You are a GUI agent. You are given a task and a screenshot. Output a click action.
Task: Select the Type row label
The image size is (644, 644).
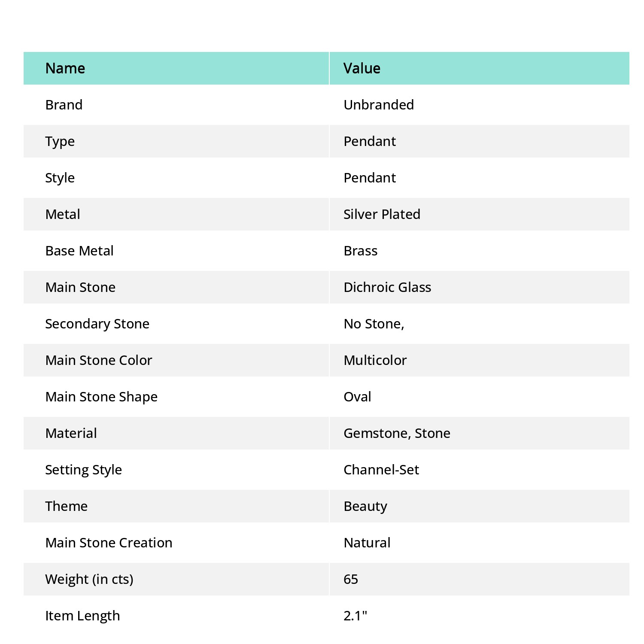click(60, 142)
